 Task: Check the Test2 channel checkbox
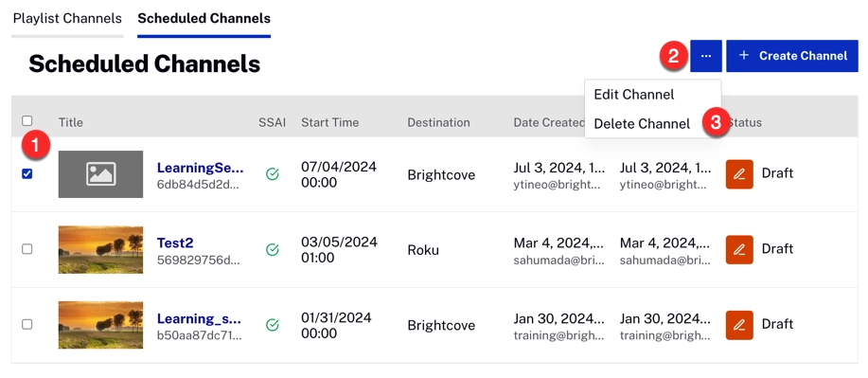coord(27,249)
